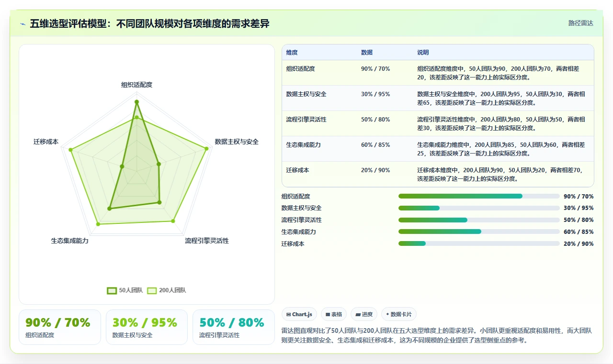Select the 数据卡片 tag
The height and width of the screenshot is (364, 613).
[399, 314]
